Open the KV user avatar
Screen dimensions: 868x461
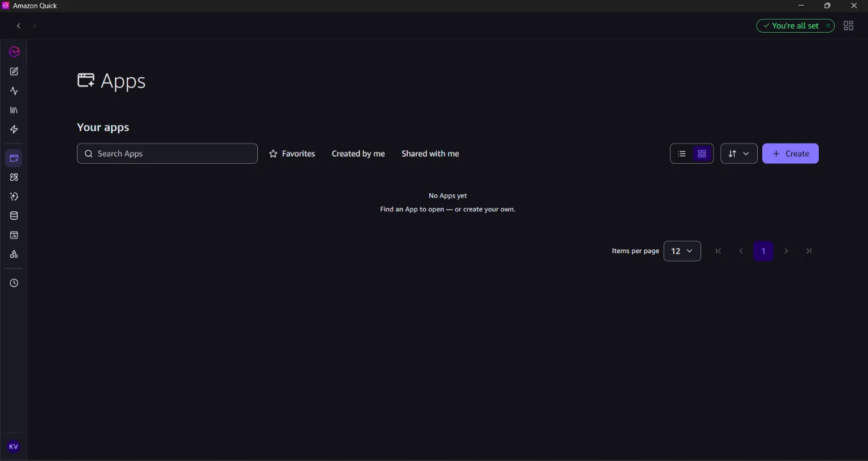[14, 446]
